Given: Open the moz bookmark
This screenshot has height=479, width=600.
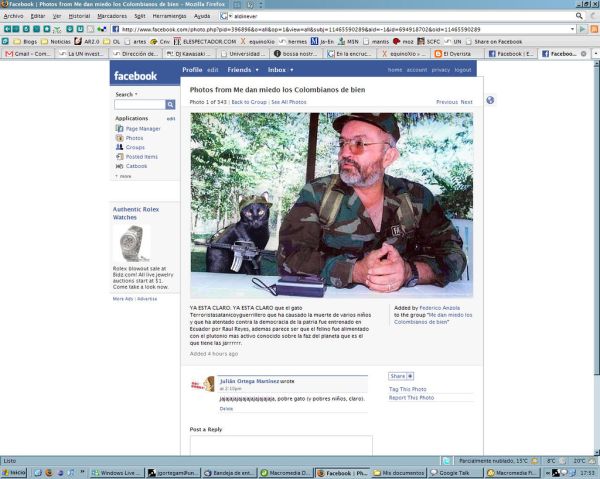Looking at the screenshot, I should point(403,42).
